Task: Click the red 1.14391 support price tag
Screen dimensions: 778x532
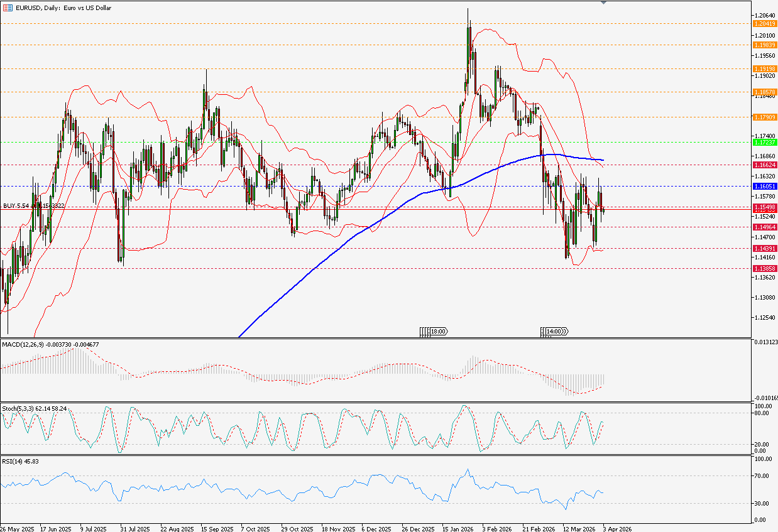Action: [764, 249]
